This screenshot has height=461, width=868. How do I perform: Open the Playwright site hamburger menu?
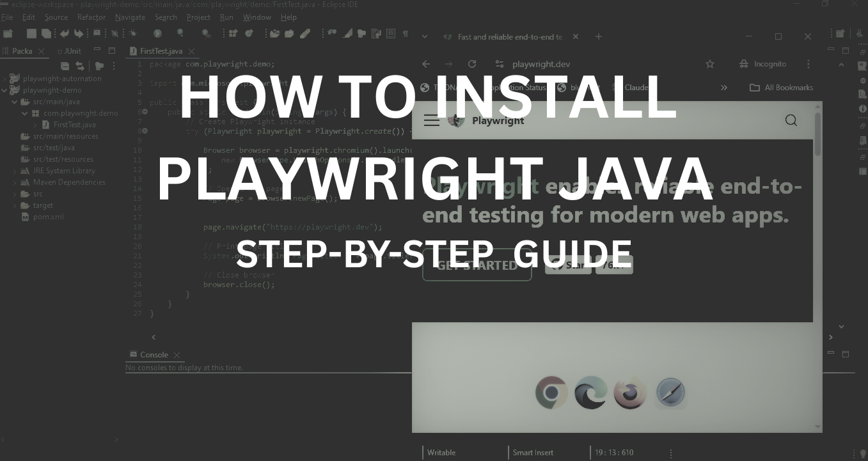tap(432, 120)
